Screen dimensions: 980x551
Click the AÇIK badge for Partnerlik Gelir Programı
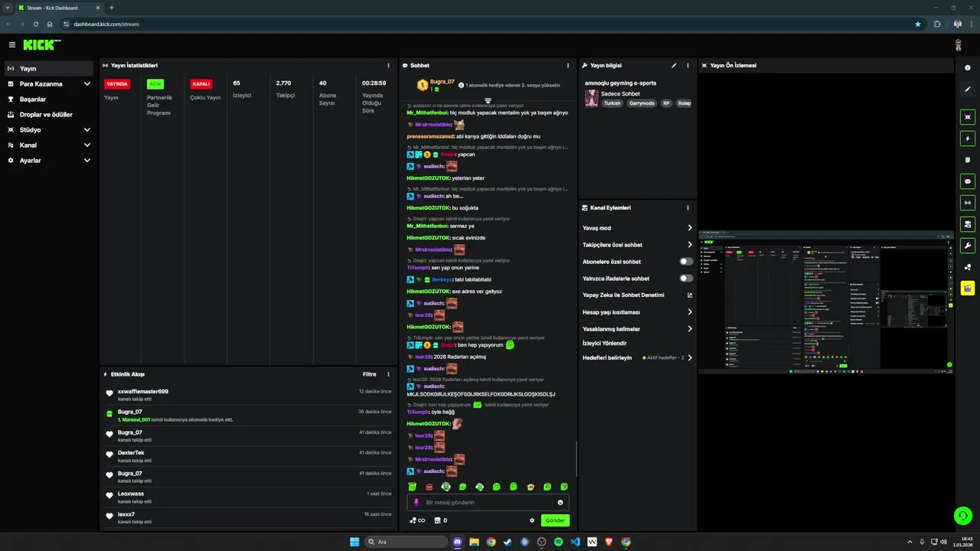click(155, 84)
